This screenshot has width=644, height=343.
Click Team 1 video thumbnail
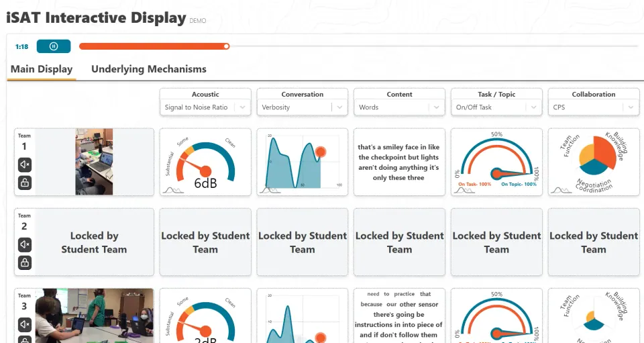point(94,162)
